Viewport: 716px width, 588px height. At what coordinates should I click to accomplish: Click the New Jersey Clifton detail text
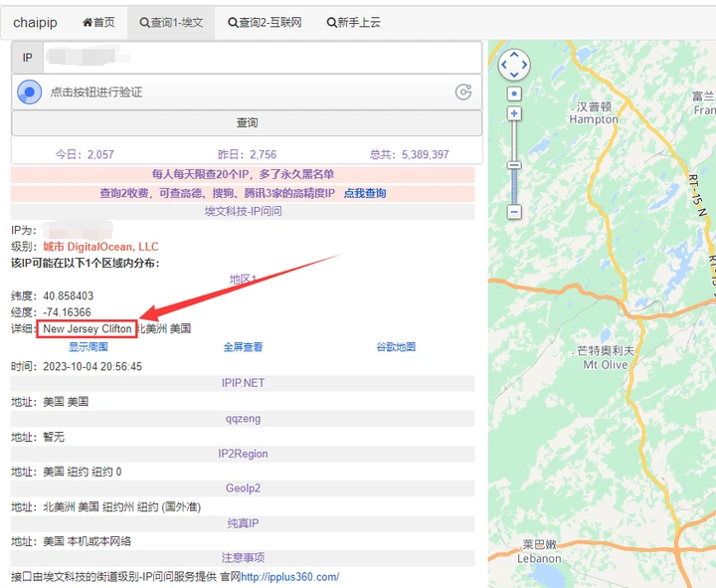(88, 329)
